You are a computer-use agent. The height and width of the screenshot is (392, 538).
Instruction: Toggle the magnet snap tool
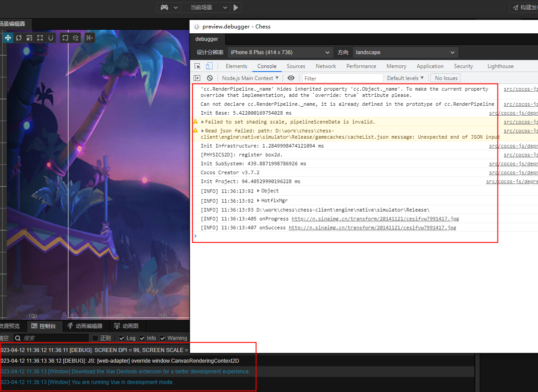click(x=51, y=38)
